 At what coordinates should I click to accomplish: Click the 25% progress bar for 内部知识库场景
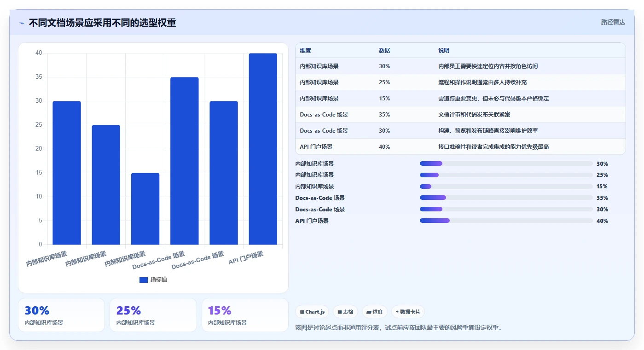coord(506,175)
